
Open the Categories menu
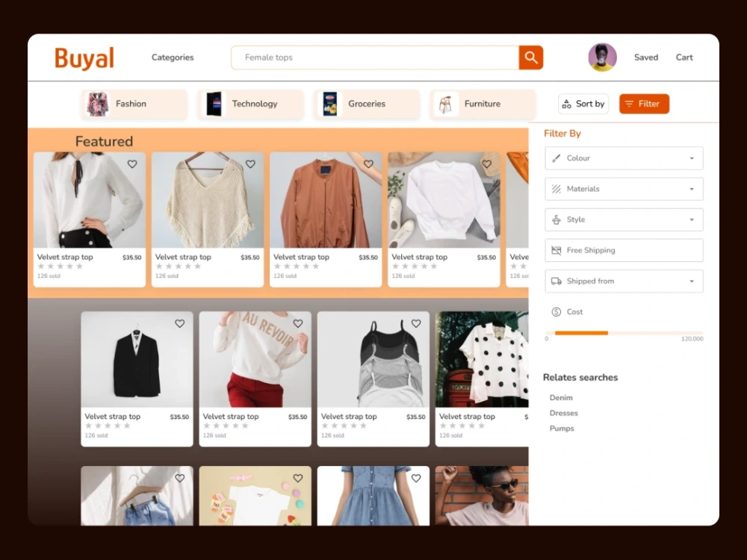173,57
